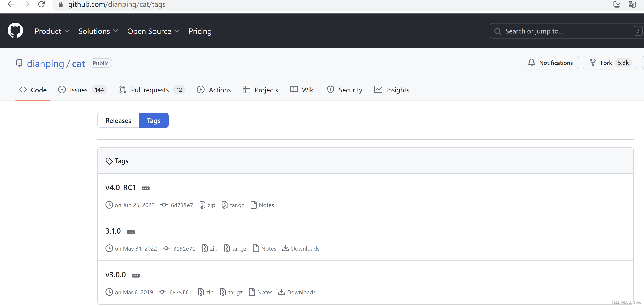Expand the v4.0-RC1 ellipsis details
Screen dimensions: 644x306
[x=146, y=188]
